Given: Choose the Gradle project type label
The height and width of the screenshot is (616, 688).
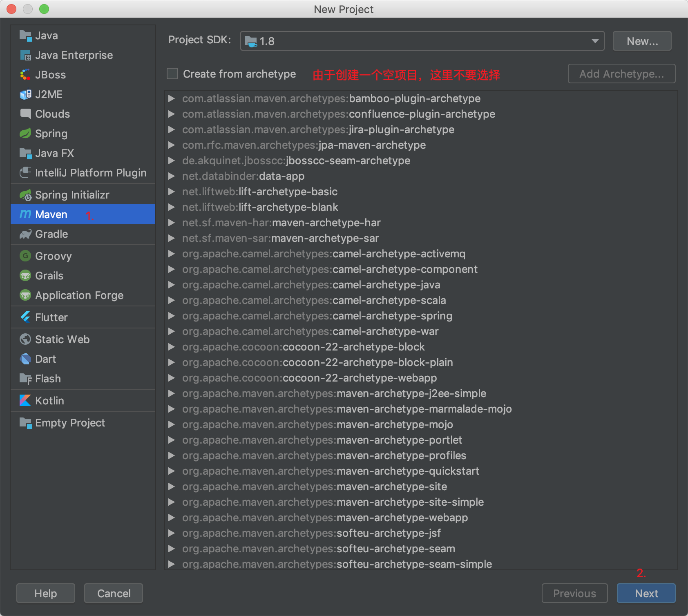Looking at the screenshot, I should [51, 234].
